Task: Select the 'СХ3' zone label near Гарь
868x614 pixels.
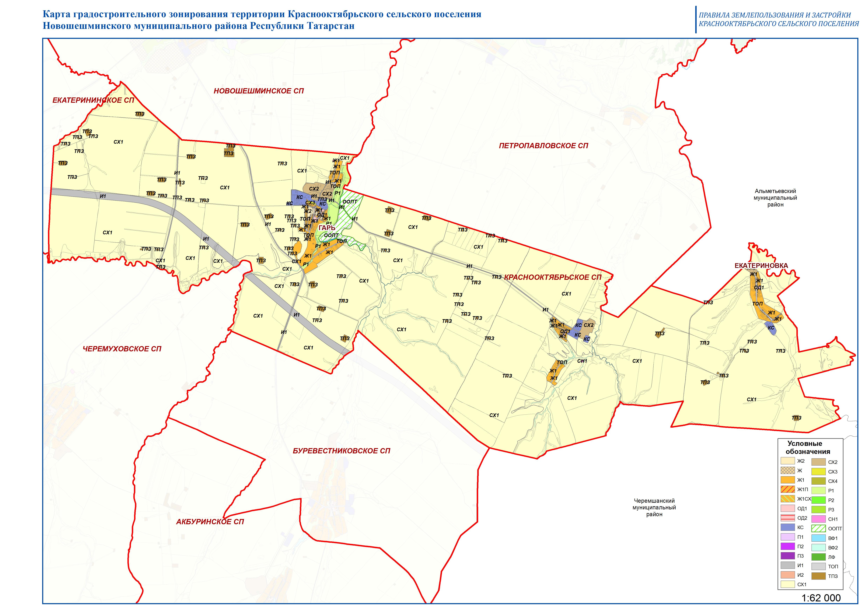Action: coord(310,203)
